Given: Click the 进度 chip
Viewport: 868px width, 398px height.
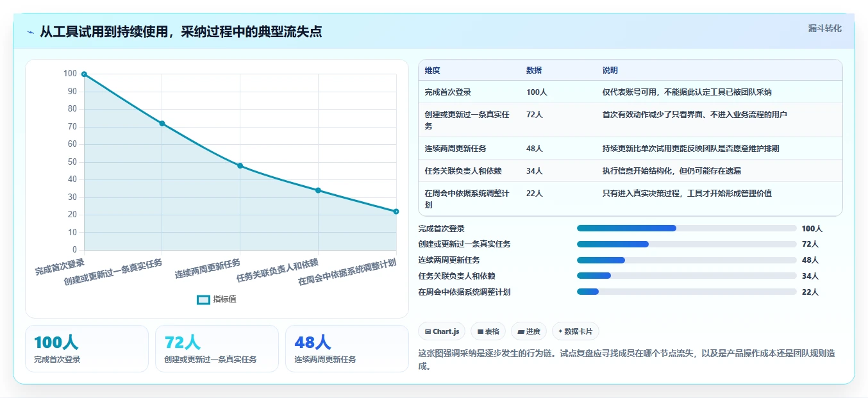Looking at the screenshot, I should tap(529, 331).
